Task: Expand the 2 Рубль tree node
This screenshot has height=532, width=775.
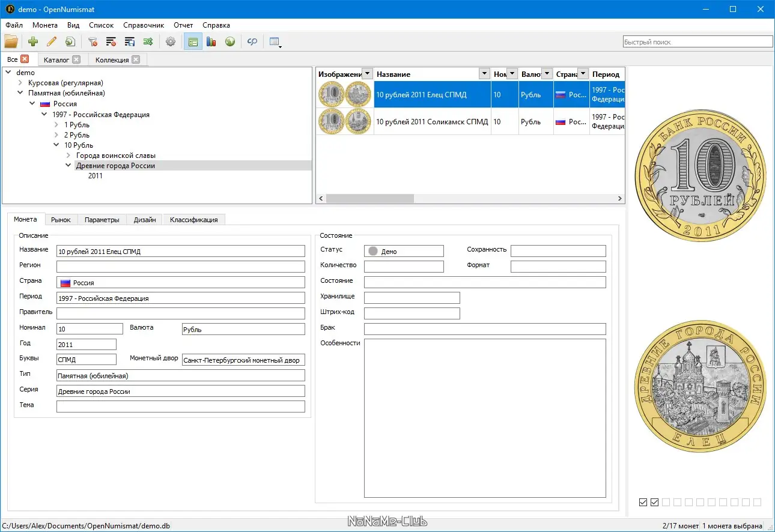Action: tap(56, 135)
